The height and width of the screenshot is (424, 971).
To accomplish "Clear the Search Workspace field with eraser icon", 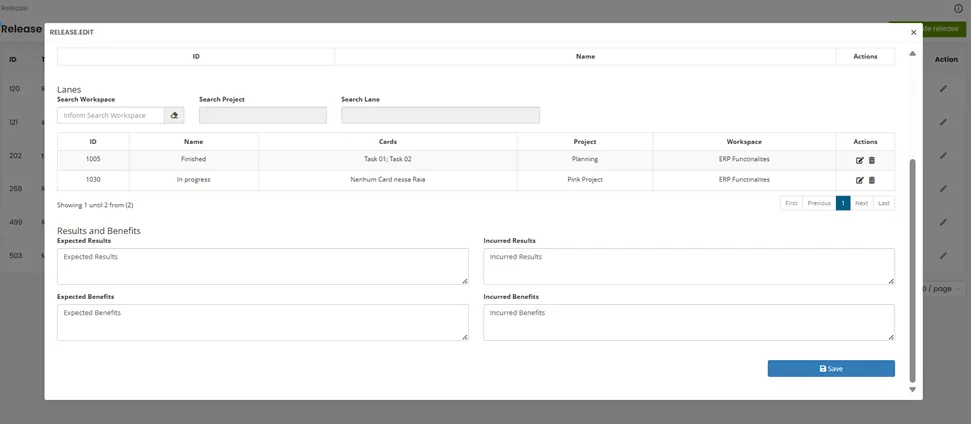I will pos(174,116).
